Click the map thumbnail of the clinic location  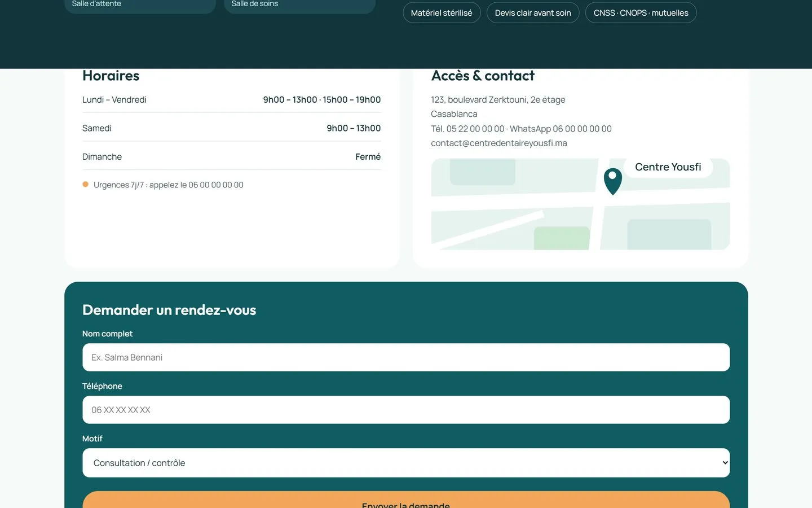click(x=580, y=204)
